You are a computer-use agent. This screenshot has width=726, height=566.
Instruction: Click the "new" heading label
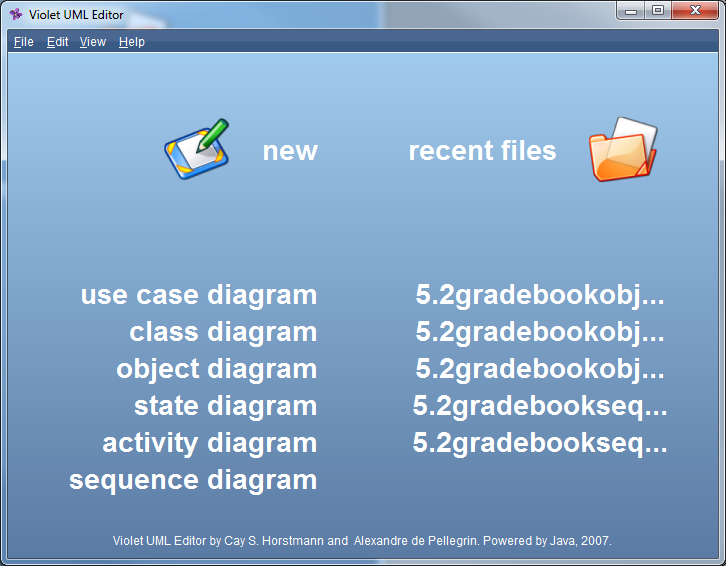point(290,151)
